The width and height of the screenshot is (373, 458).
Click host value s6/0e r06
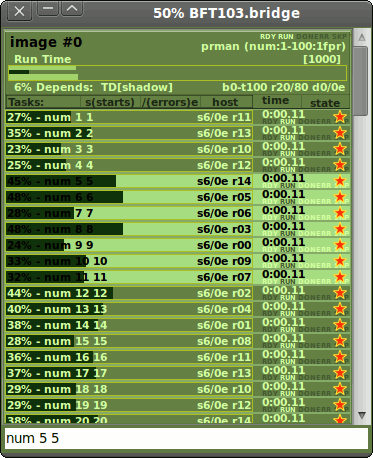(x=224, y=213)
